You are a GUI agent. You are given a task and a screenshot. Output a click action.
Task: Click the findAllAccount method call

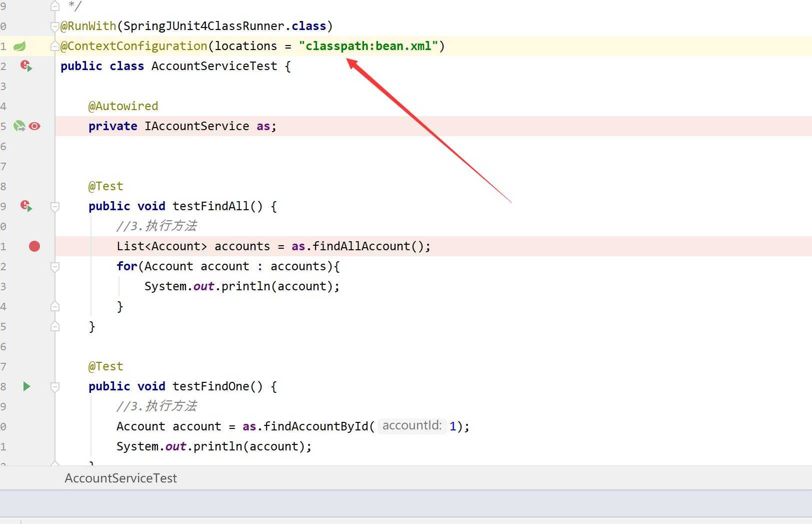(361, 246)
